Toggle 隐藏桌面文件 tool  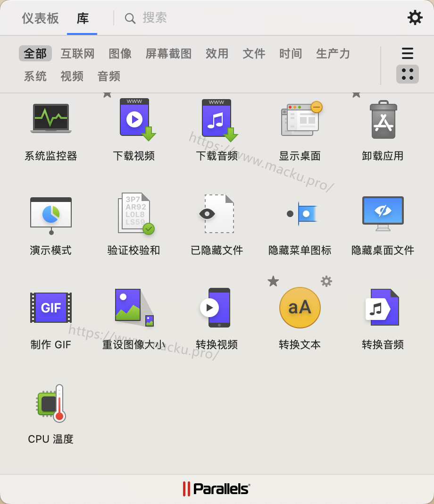point(383,213)
